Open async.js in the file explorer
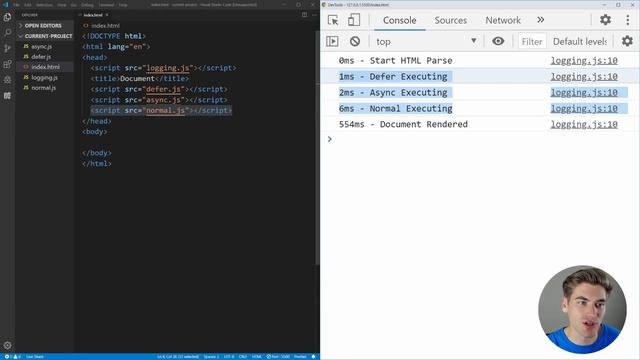The height and width of the screenshot is (360, 640). (41, 47)
